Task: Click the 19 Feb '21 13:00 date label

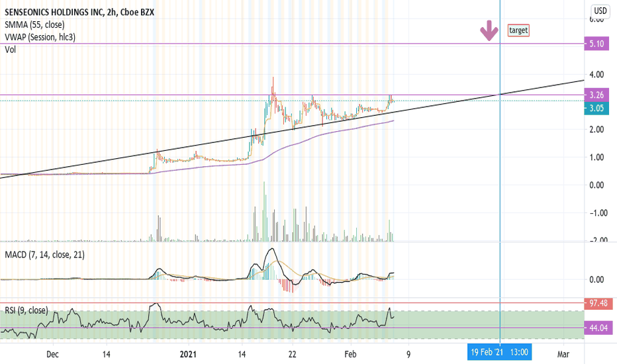Action: pyautogui.click(x=499, y=352)
